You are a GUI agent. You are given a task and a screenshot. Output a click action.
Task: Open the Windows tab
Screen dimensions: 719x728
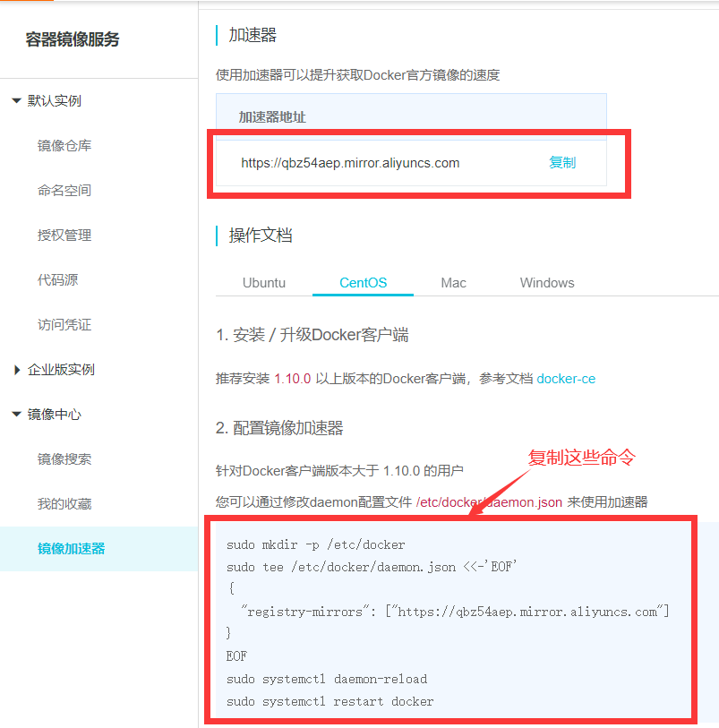point(547,283)
